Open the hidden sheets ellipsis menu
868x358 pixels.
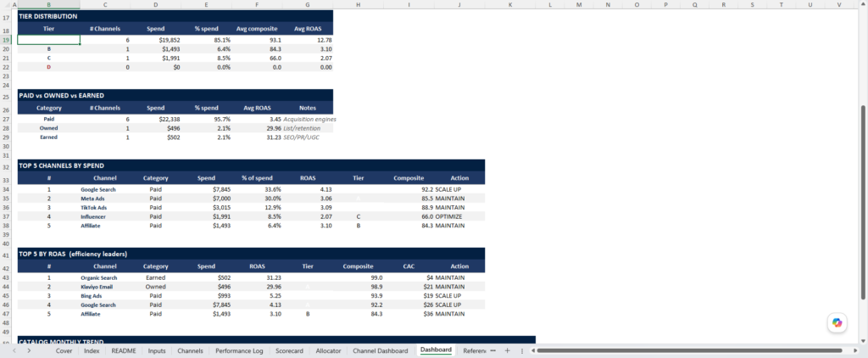point(492,351)
